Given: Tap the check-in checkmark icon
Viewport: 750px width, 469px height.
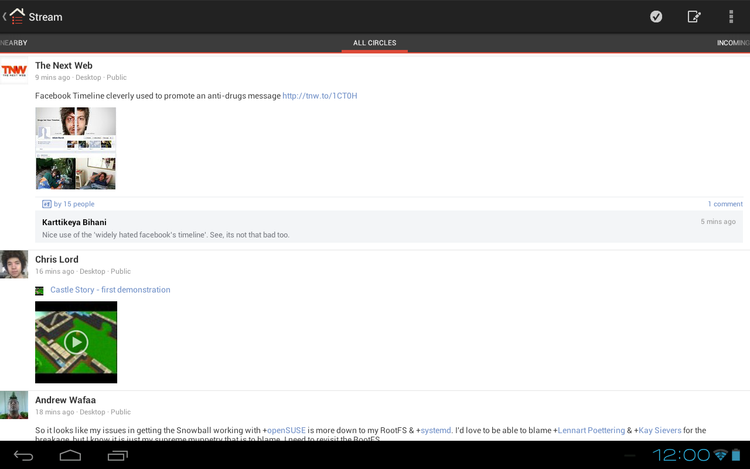Looking at the screenshot, I should coord(656,16).
